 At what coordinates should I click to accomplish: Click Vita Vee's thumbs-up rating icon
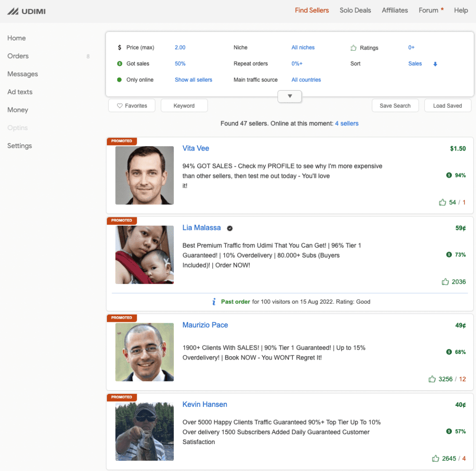(443, 203)
